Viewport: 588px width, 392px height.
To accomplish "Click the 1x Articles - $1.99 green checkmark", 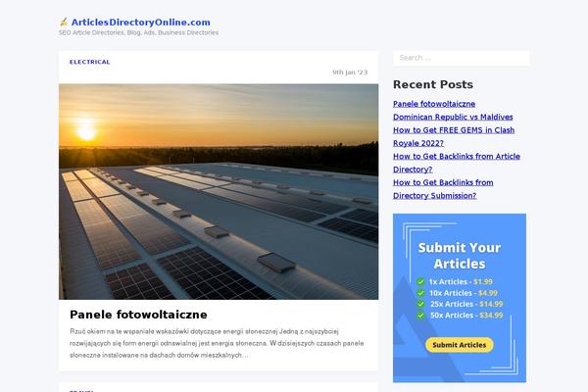I will point(420,281).
